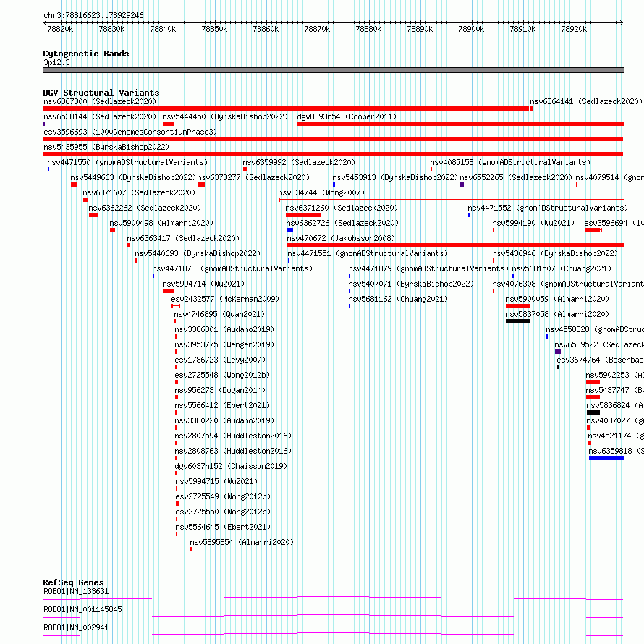
Task: Open nsv956273 (Dogan2014) variant
Action: tap(220, 390)
